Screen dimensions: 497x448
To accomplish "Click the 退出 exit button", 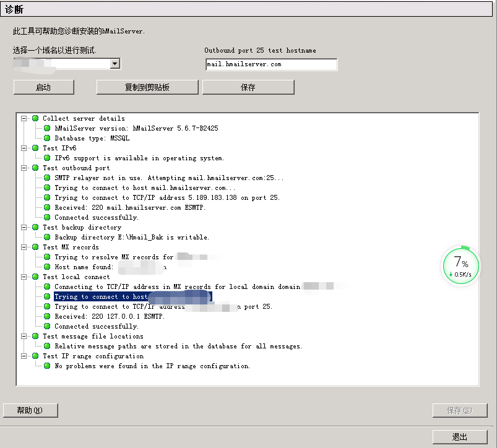I will pyautogui.click(x=459, y=437).
